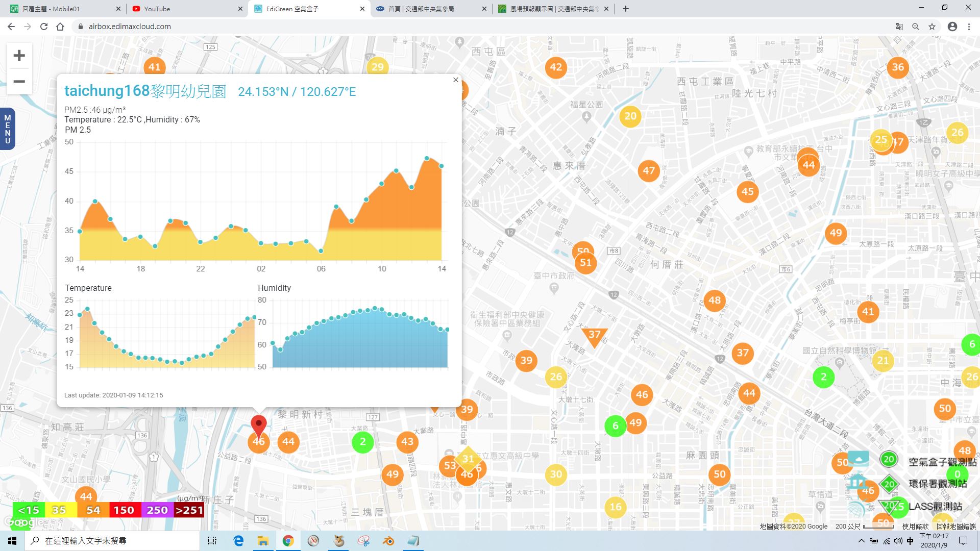Switch to the Mobile01 browser tab
This screenshot has width=980, height=551.
64,9
